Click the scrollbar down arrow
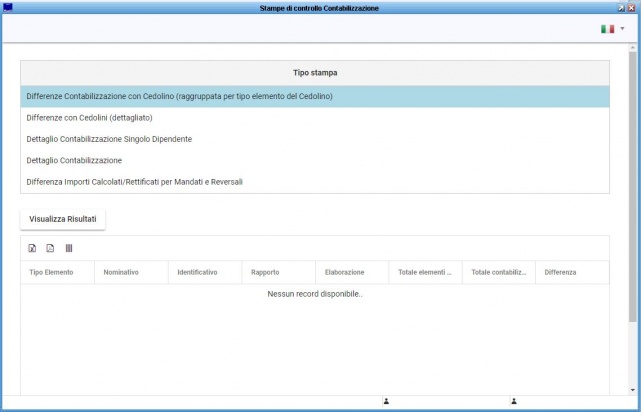This screenshot has width=641, height=412. (632, 390)
